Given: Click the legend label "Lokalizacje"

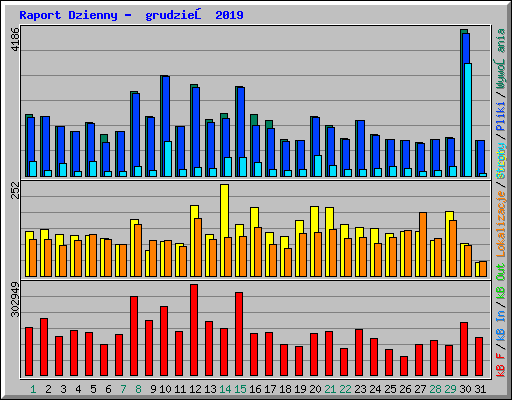Looking at the screenshot, I should pos(501,224).
